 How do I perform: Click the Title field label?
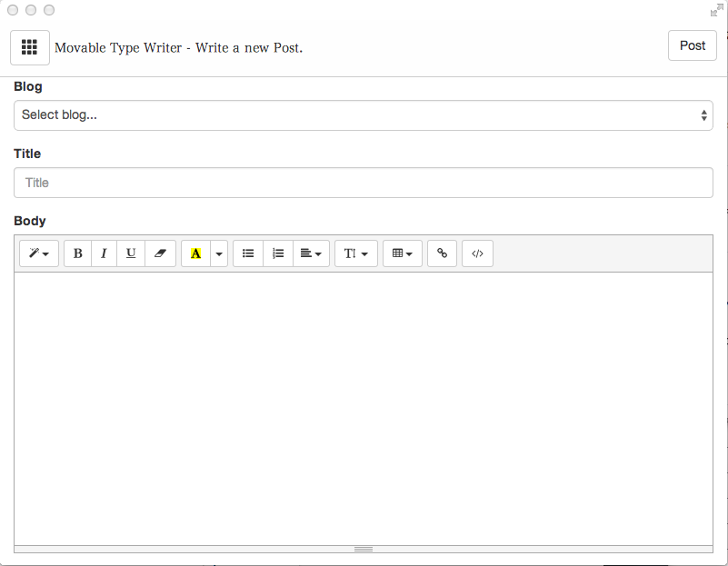click(27, 154)
